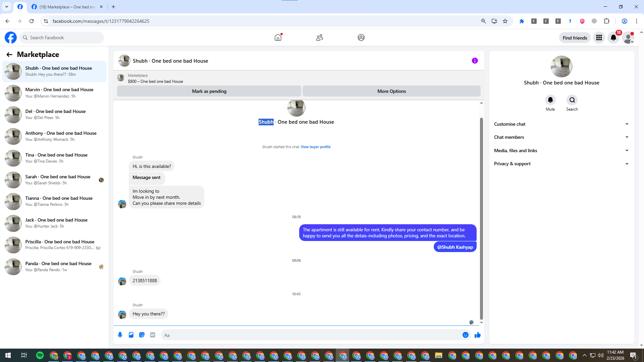The image size is (644, 362).
Task: Expand the Customise chat section
Action: click(561, 124)
